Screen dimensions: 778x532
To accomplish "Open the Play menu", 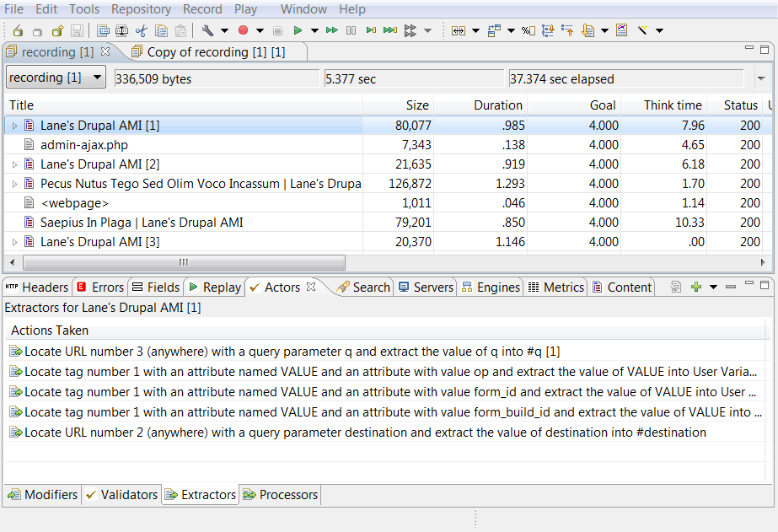I will click(245, 9).
